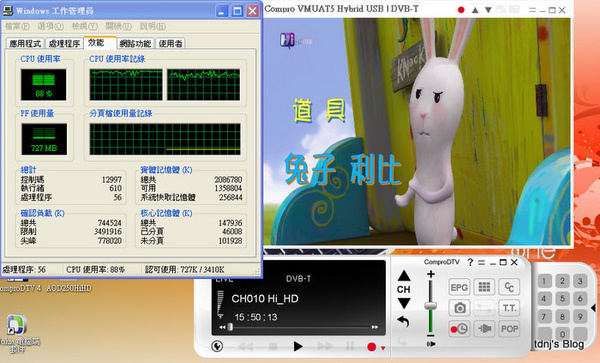The width and height of the screenshot is (600, 363).
Task: Click the ComproDTV volume slider handle
Action: click(x=431, y=306)
